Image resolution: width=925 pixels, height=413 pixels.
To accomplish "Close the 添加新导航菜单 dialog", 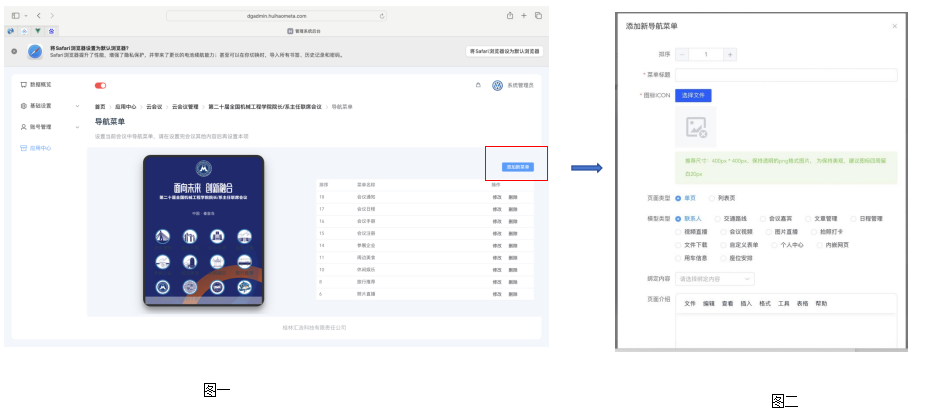I will coord(894,26).
